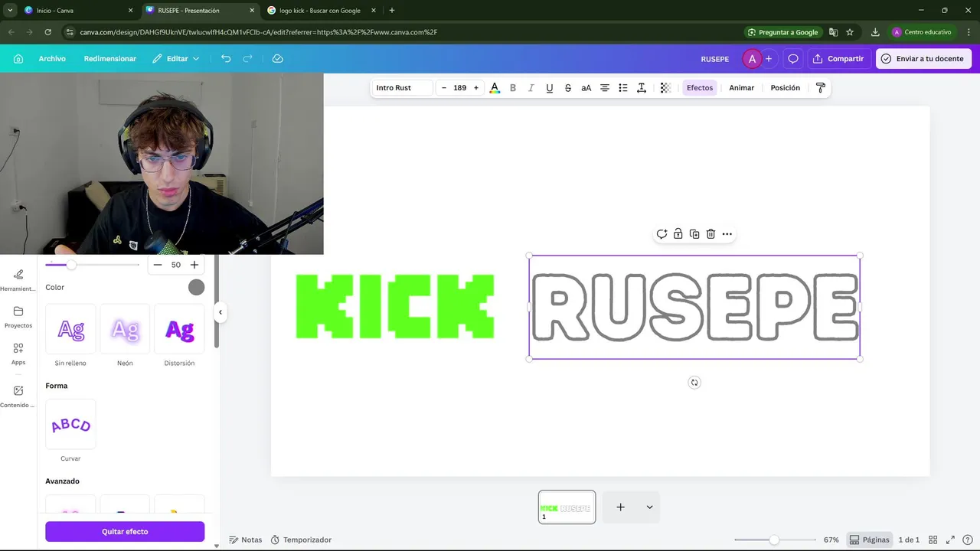This screenshot has width=980, height=551.
Task: Open the Temporizador
Action: (x=300, y=540)
